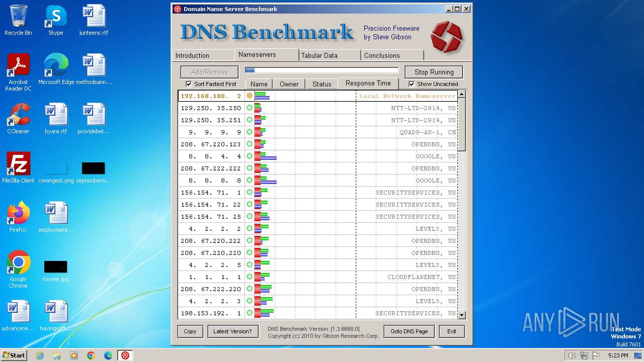Open Windows Media Player from taskbar
Viewport: 644px width, 362px height.
73,355
